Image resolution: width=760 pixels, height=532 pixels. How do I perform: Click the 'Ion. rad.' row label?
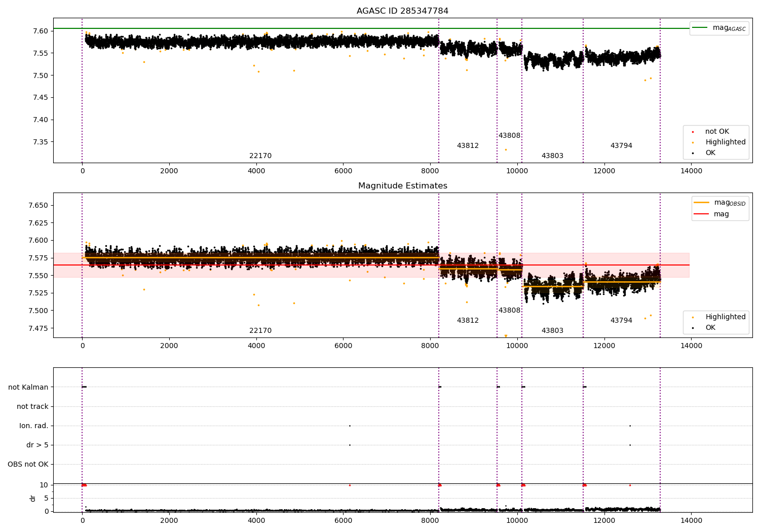34,426
